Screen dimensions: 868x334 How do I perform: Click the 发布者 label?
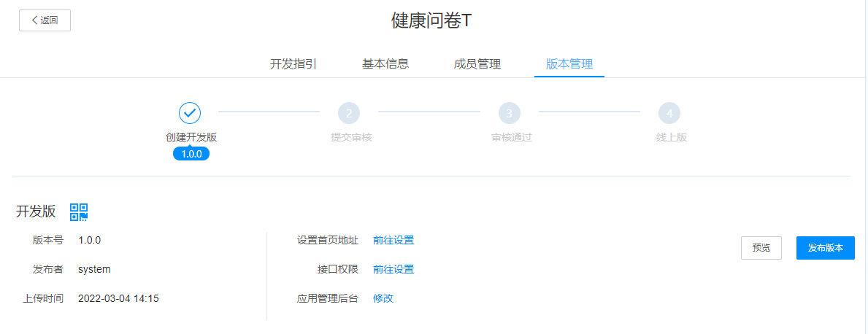48,269
